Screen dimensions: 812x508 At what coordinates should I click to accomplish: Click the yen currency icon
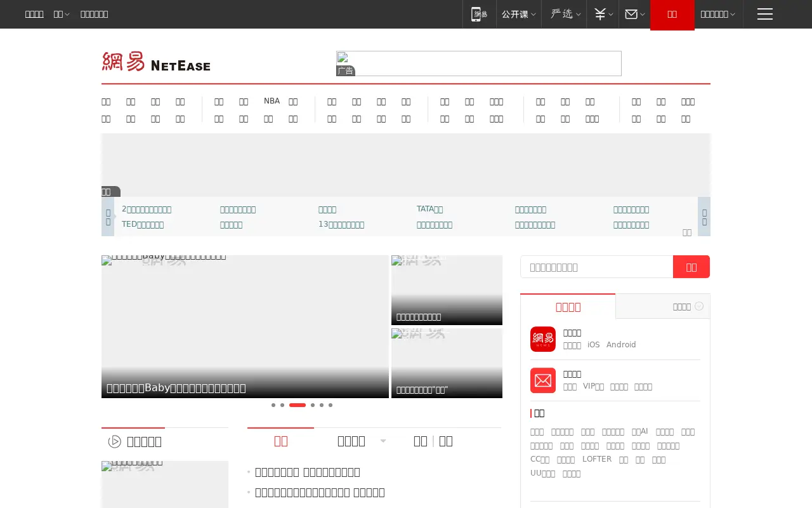point(600,14)
